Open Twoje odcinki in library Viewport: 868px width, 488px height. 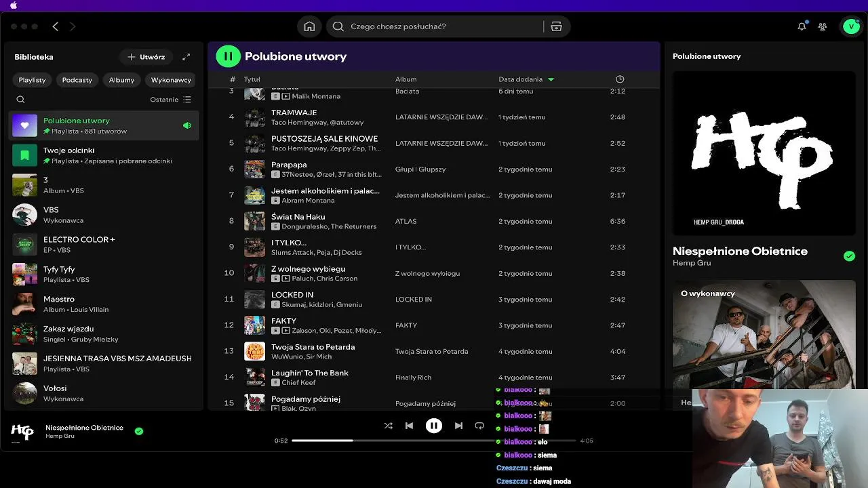(104, 155)
